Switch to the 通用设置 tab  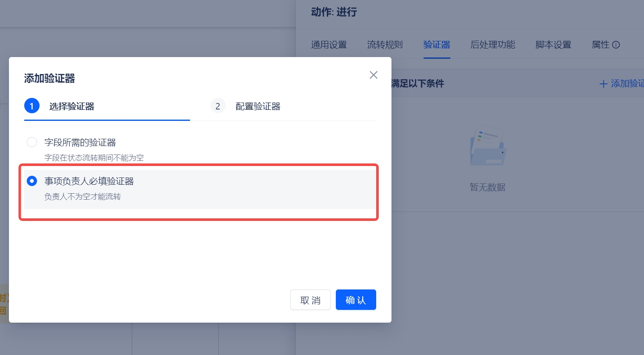[329, 45]
